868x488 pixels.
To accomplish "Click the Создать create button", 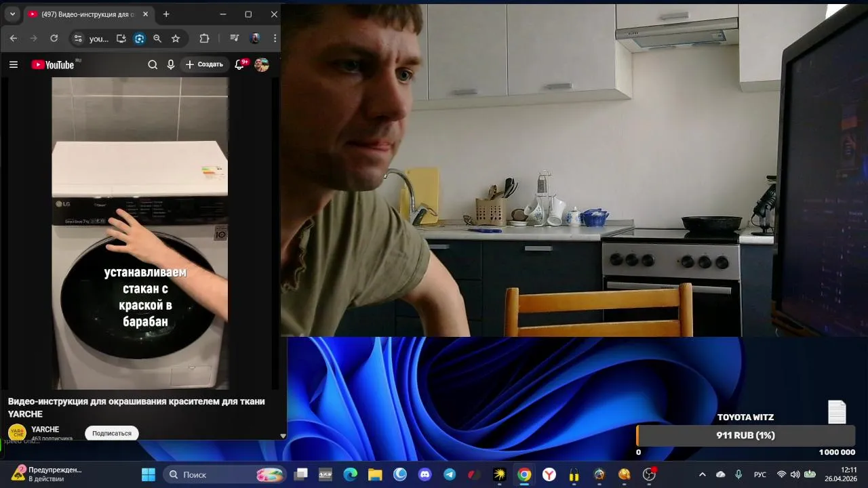I will [x=204, y=64].
